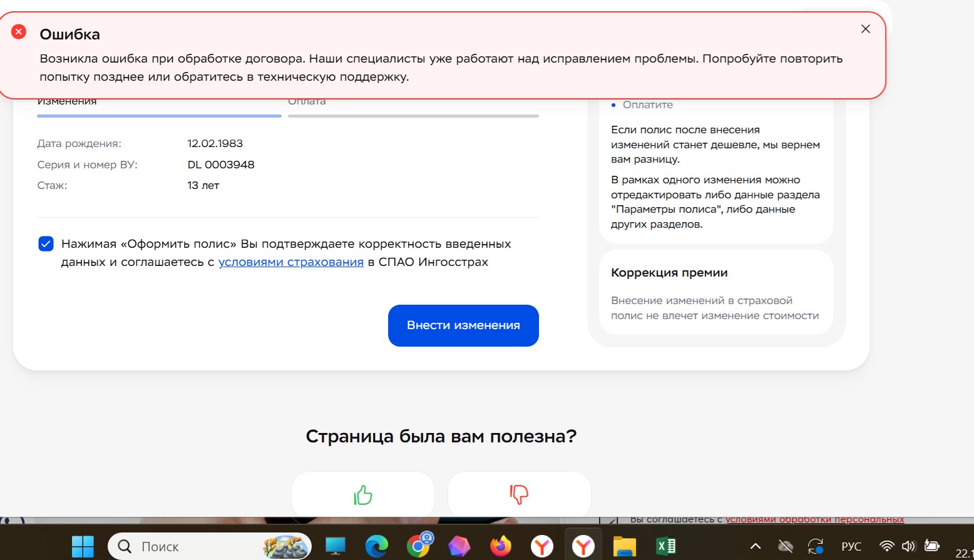Close the error notification banner
Screen dimensions: 974x560
865,29
